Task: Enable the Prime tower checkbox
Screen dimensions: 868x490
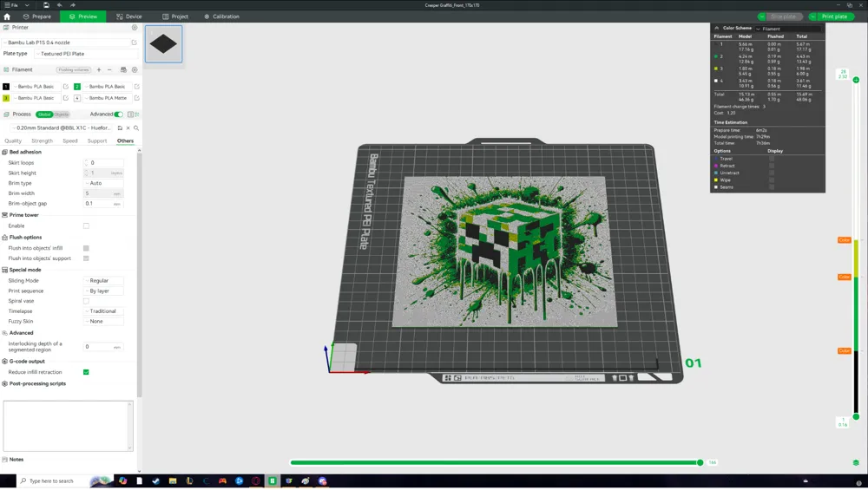Action: click(x=86, y=225)
